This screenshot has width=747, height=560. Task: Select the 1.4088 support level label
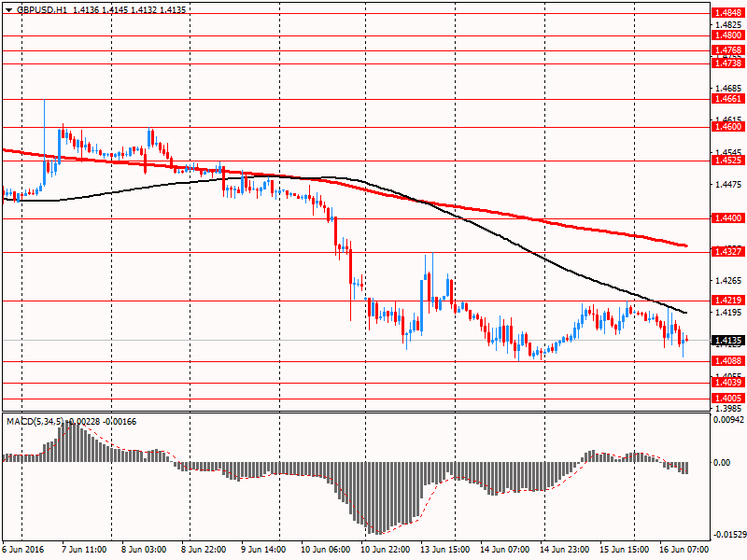click(728, 361)
